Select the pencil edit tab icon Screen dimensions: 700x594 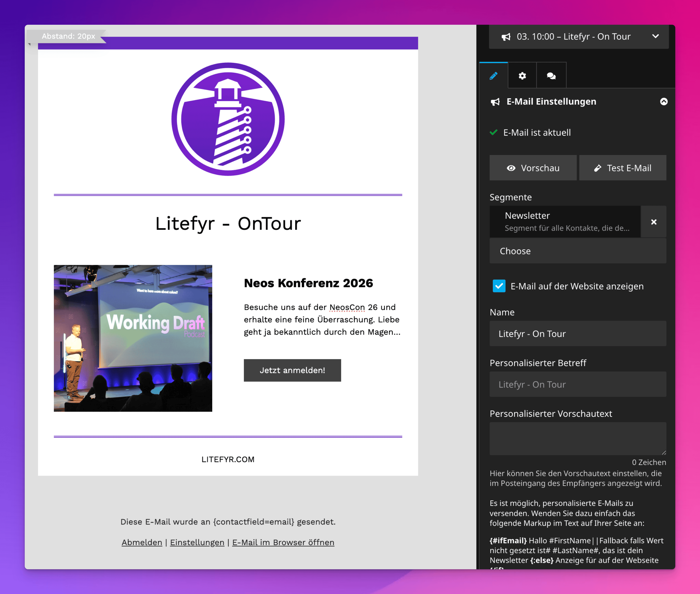pos(493,76)
